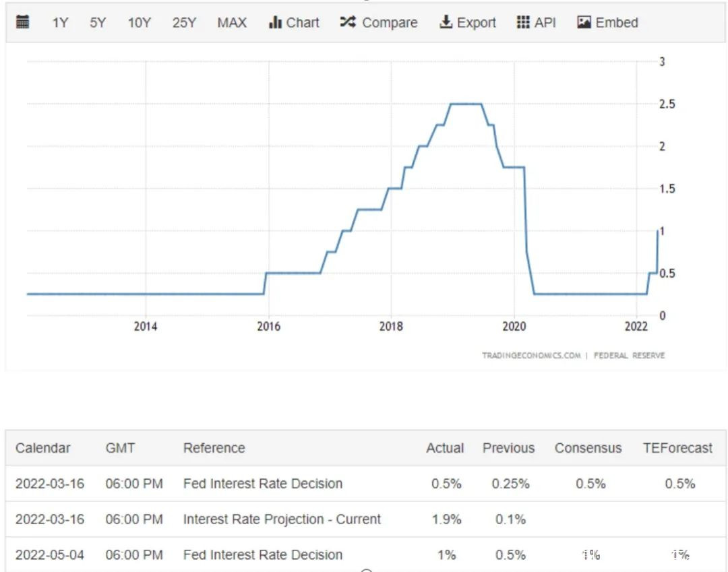Click the Export download icon
Viewport: 728px width, 572px height.
446,22
